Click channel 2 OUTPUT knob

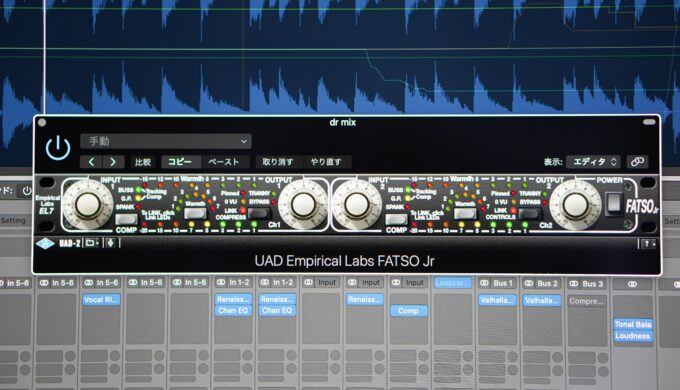(575, 204)
